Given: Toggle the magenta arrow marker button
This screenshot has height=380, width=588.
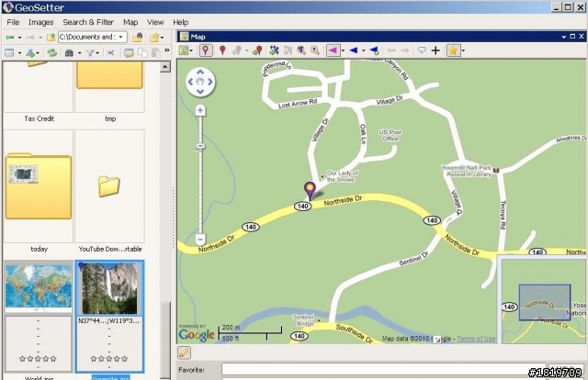Looking at the screenshot, I should (x=333, y=50).
